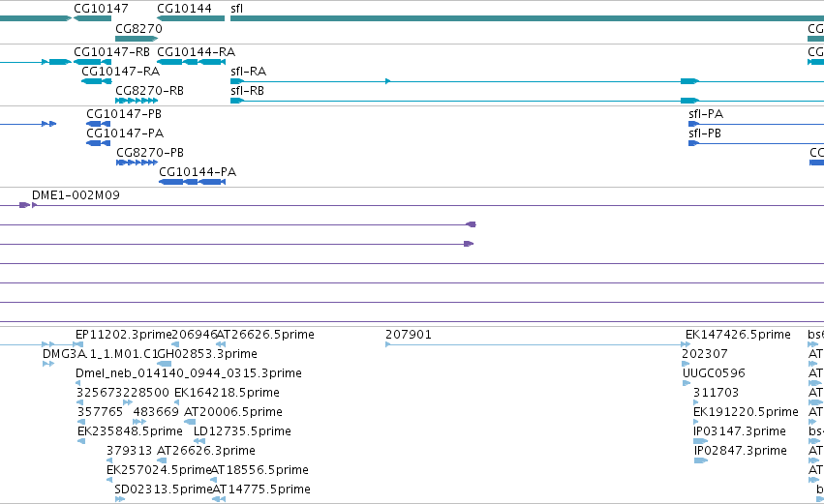Open the SD02313.5prime EST label
Screen dimensions: 824x504
click(164, 489)
